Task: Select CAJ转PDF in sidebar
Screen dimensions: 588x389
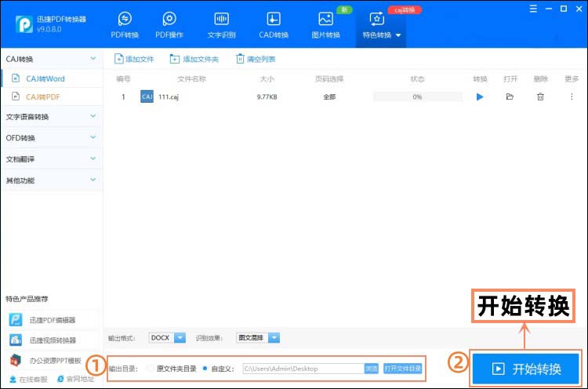Action: tap(52, 96)
